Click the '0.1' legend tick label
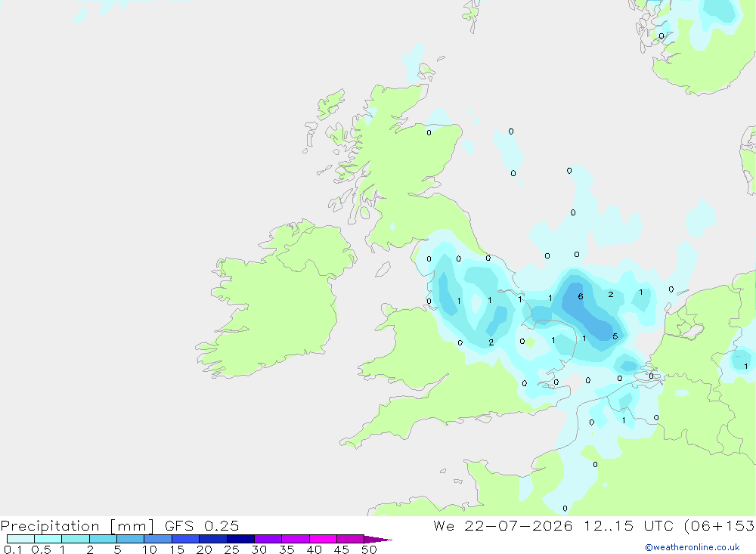The image size is (756, 554). [13, 549]
